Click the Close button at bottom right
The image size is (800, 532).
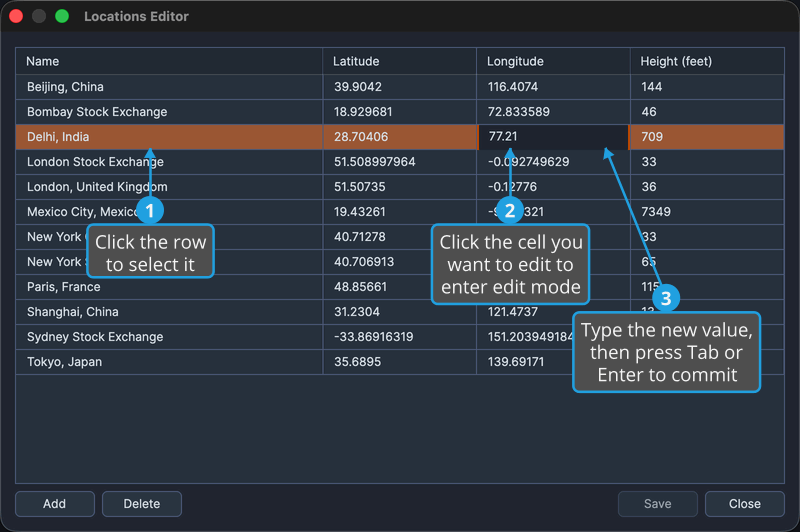tap(744, 504)
